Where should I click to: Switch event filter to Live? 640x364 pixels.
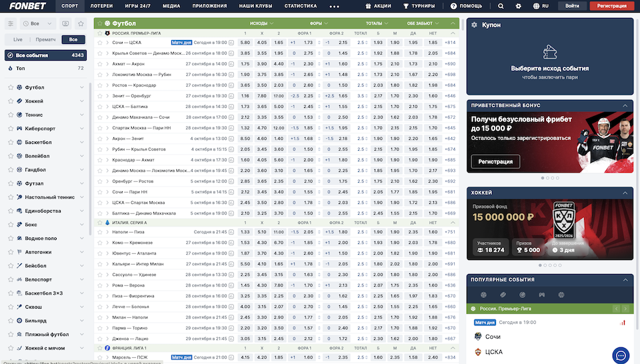tap(18, 39)
